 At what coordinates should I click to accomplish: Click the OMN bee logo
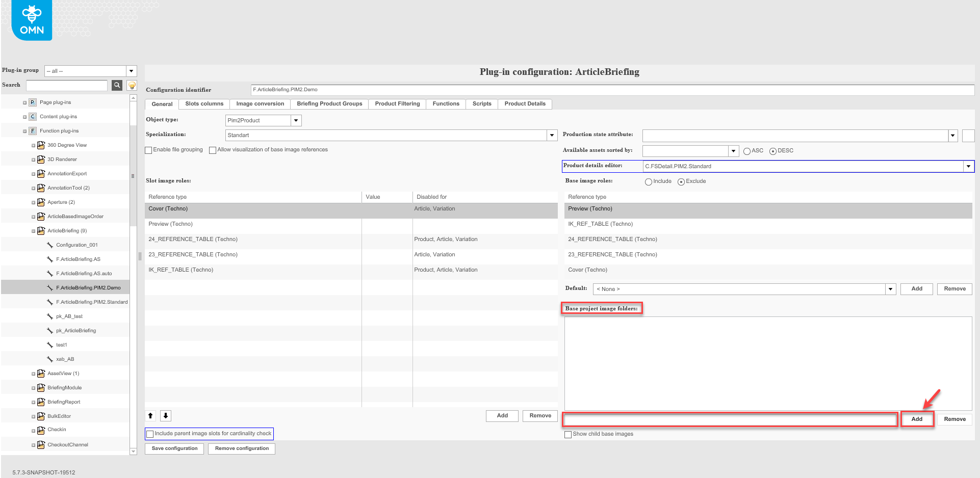32,20
